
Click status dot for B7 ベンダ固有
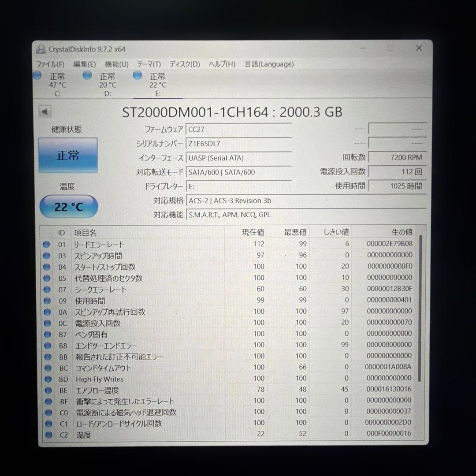pyautogui.click(x=47, y=334)
